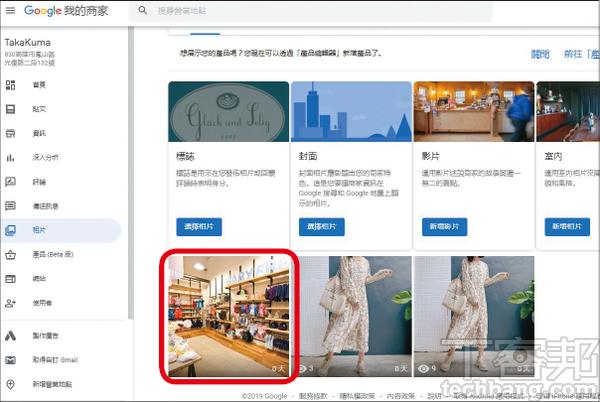Image resolution: width=600 pixels, height=402 pixels.
Task: Open the 產品 (Beta 版) menu label
Action: (53, 255)
